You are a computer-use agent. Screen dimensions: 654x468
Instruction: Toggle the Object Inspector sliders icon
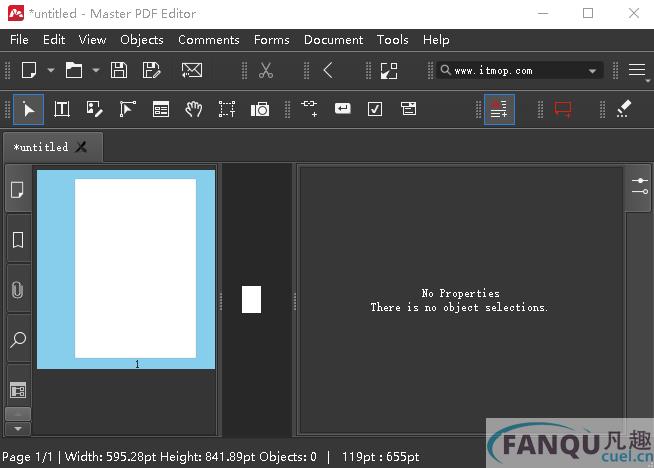[x=639, y=186]
